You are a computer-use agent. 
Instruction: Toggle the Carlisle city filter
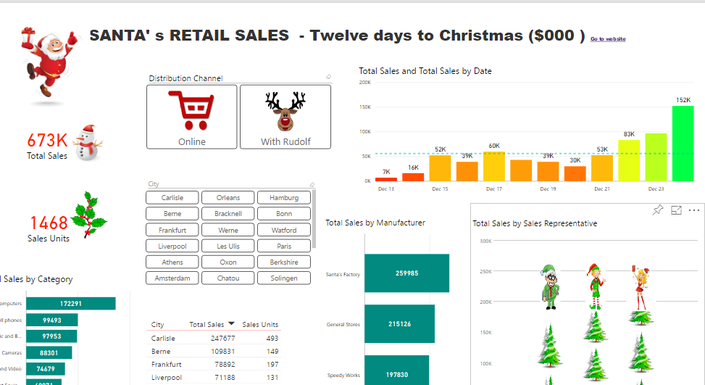172,197
